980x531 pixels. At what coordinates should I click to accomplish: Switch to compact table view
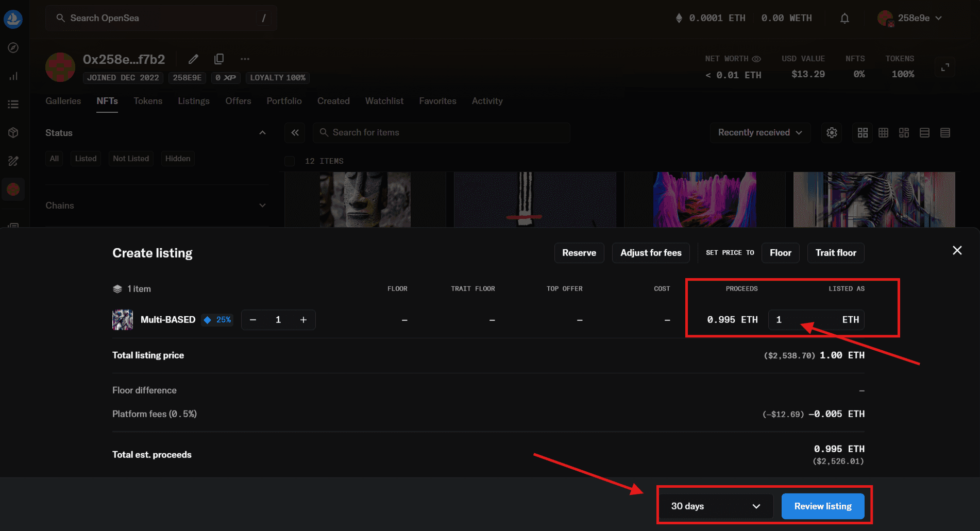(x=945, y=133)
